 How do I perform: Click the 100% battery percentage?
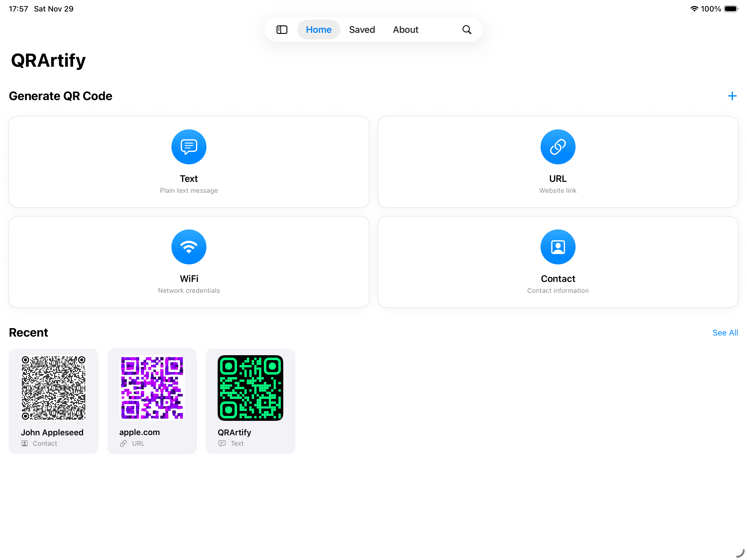[711, 9]
